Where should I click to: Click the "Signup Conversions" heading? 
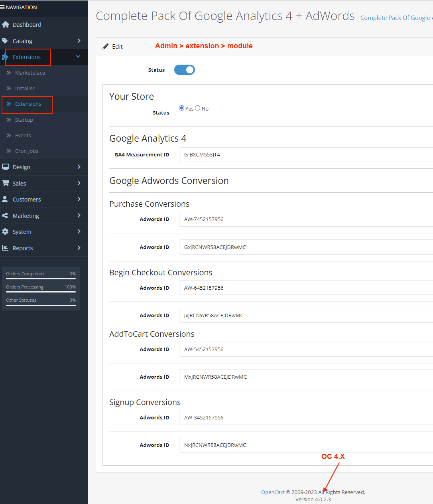pyautogui.click(x=145, y=402)
